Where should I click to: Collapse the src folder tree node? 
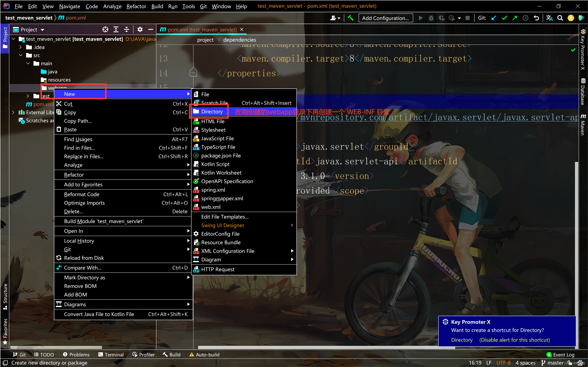coord(21,55)
